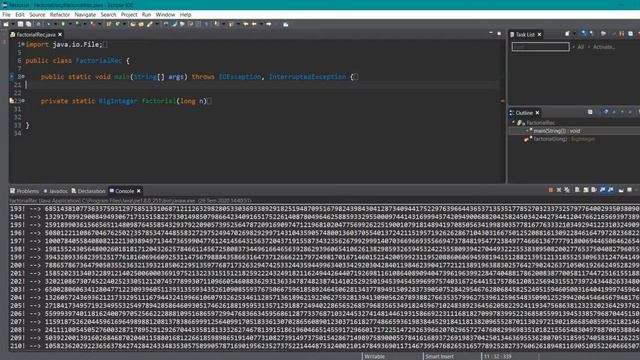Click the first Outline toolbar icon
Image resolution: width=640 pixels, height=360 pixels.
point(590,112)
